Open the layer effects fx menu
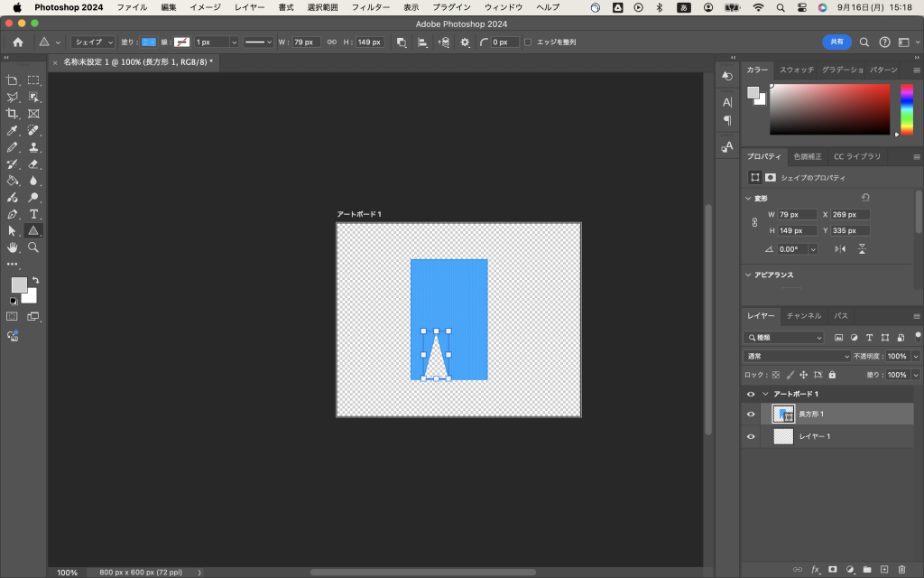 click(x=815, y=569)
